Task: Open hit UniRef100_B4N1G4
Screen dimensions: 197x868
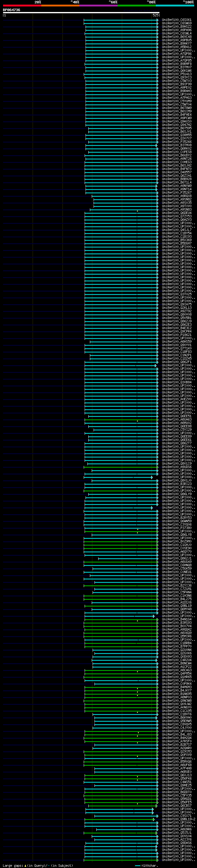Action: pos(177,619)
